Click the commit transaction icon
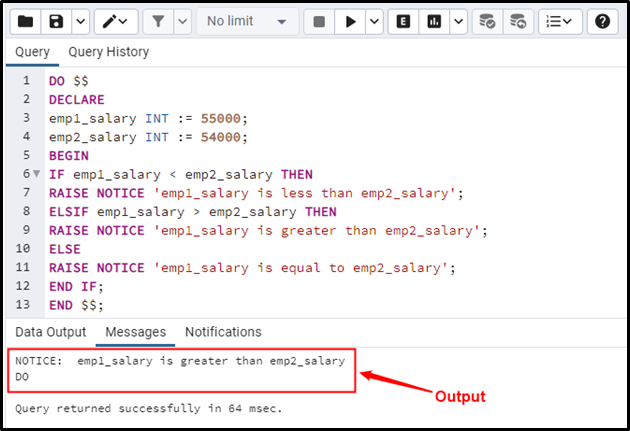630x431 pixels. point(487,21)
